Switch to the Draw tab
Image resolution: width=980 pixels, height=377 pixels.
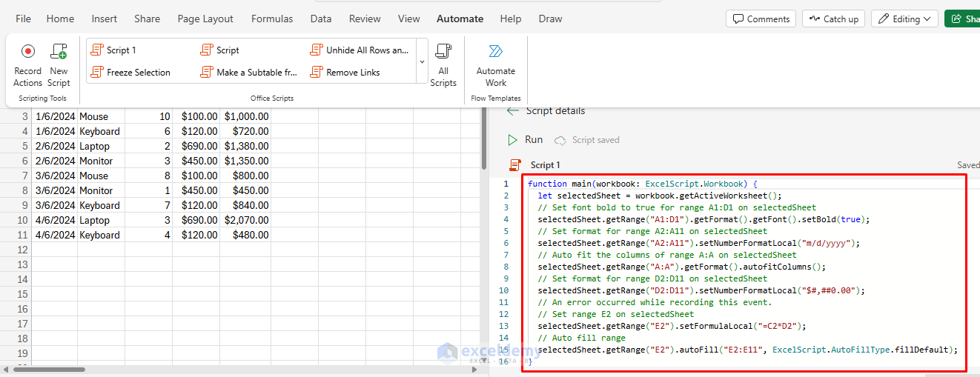(x=550, y=19)
